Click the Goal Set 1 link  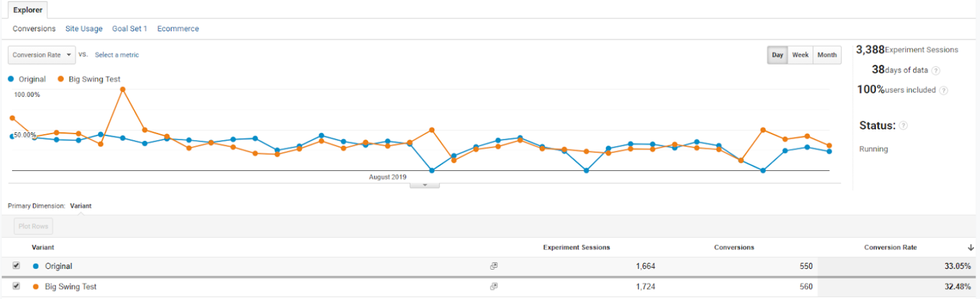point(129,29)
